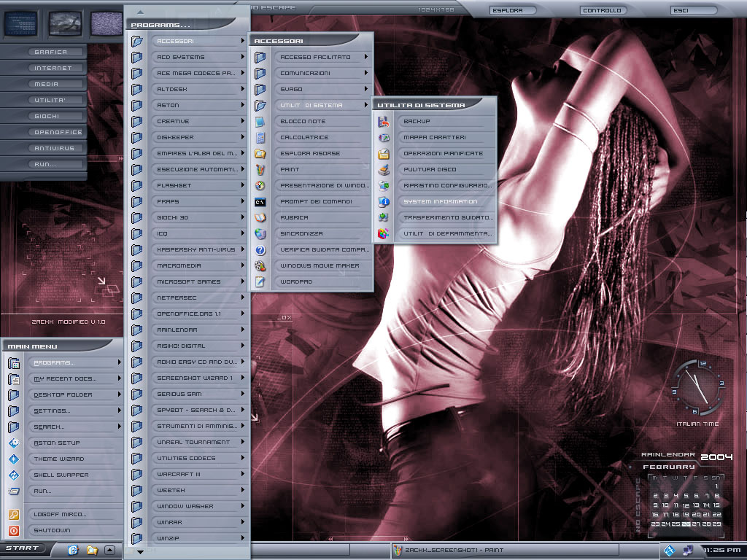The width and height of the screenshot is (747, 560).
Task: Click the WordPad icon
Action: [x=260, y=282]
